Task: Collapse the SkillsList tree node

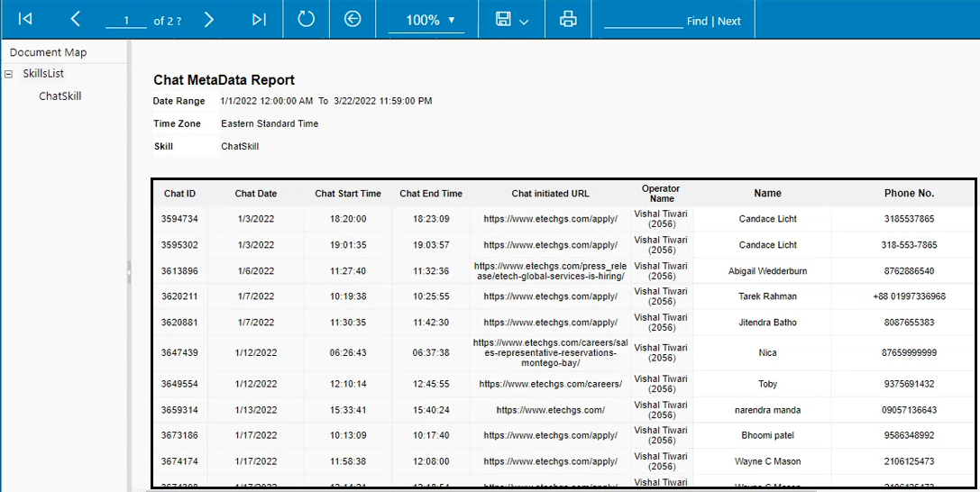Action: coord(9,75)
